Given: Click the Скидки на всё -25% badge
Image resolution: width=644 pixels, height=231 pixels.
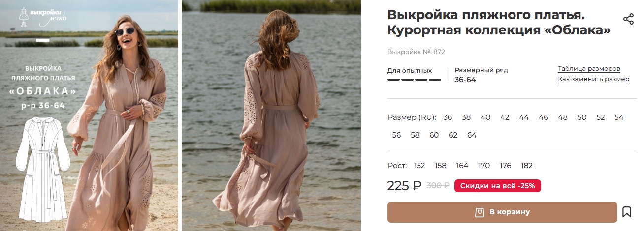Looking at the screenshot, I should click(x=497, y=186).
